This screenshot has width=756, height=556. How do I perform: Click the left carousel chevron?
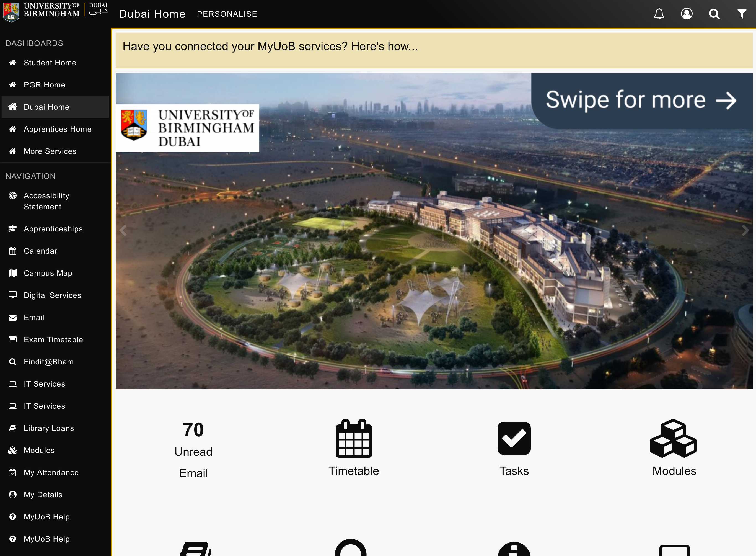pyautogui.click(x=123, y=230)
